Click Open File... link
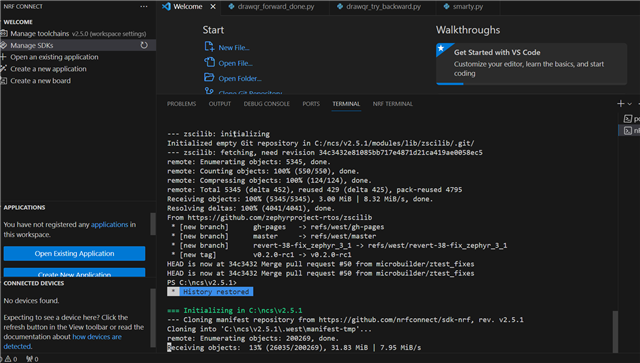This screenshot has height=363, width=640. (x=236, y=63)
